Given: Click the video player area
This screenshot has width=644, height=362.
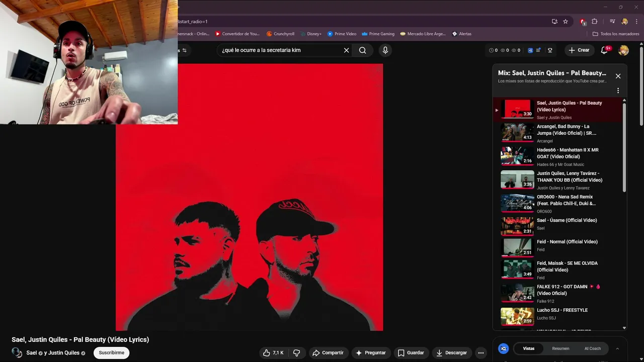Looking at the screenshot, I should tap(249, 197).
